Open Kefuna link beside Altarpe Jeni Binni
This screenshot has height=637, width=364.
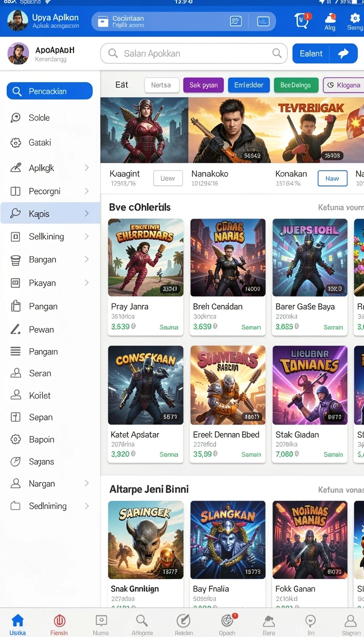click(341, 490)
